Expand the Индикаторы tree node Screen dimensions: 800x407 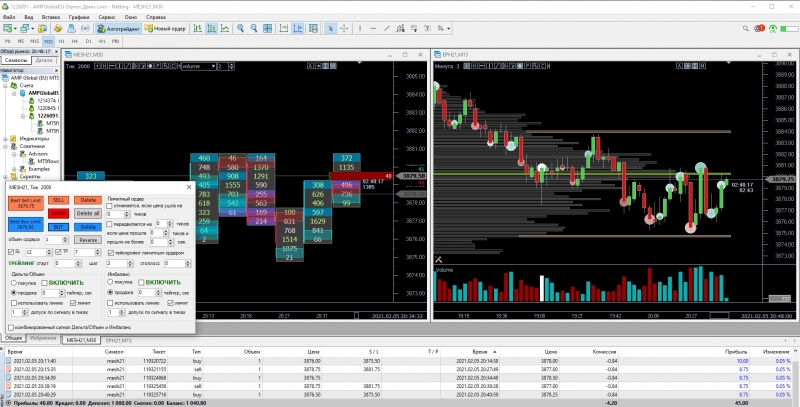coord(6,139)
